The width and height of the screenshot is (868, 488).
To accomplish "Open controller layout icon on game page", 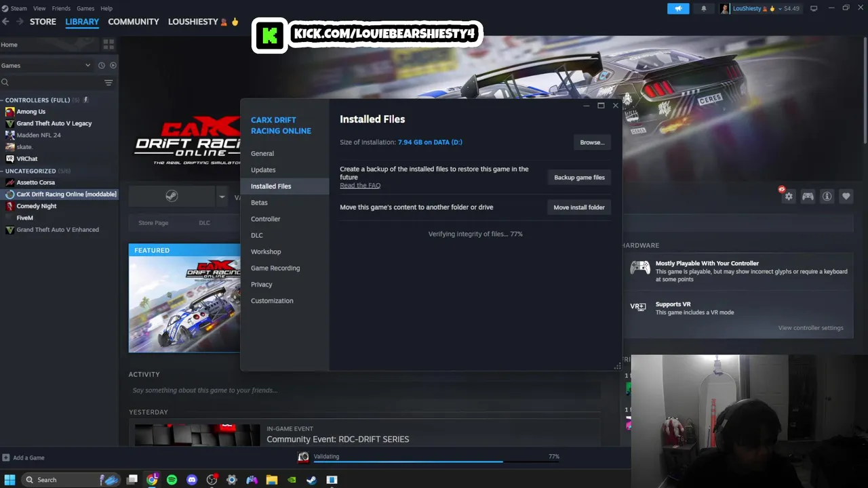I will pos(808,197).
